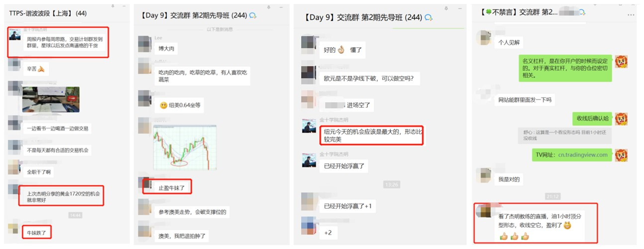Click the lion avatar beside TV网址 message
The height and width of the screenshot is (249, 644).
[621, 155]
